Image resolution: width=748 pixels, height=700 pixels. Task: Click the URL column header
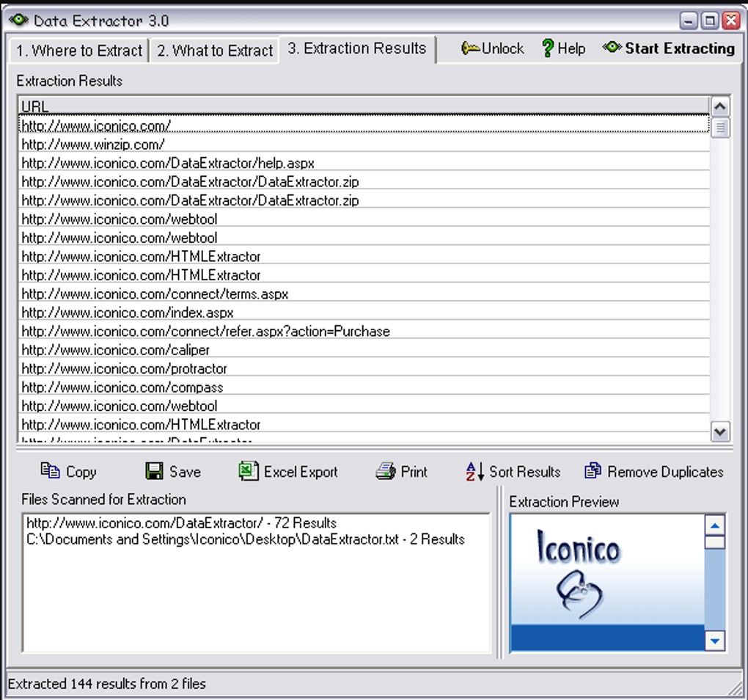click(x=364, y=106)
